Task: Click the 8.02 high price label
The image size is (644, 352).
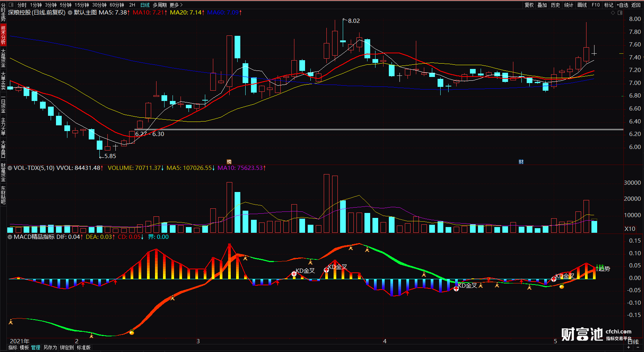Action: (354, 21)
